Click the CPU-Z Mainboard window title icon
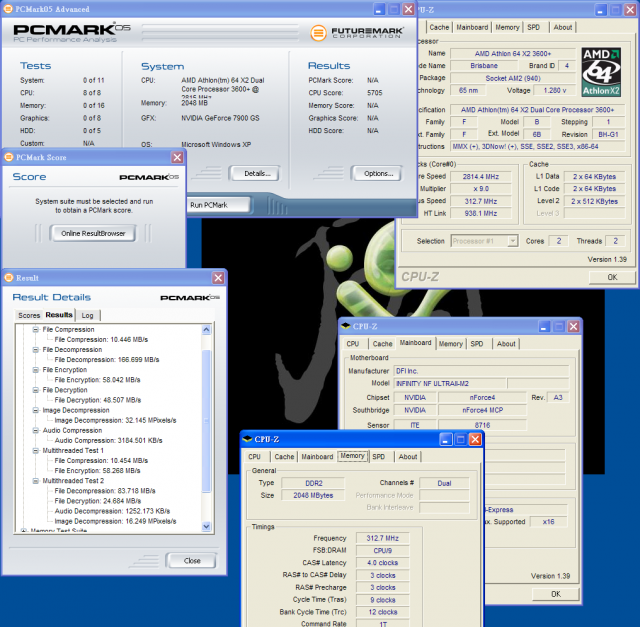The image size is (640, 627). (345, 326)
